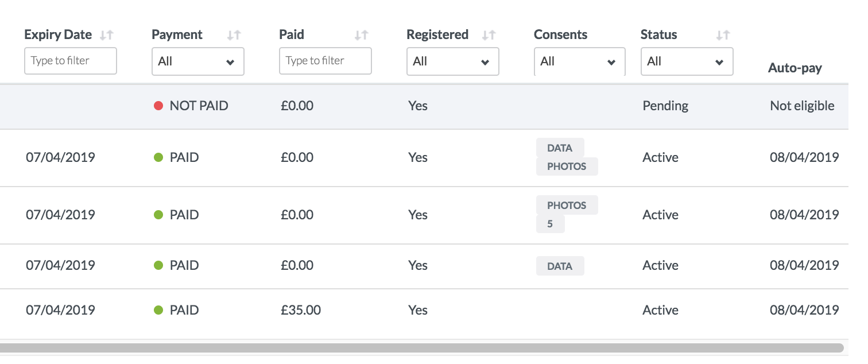The width and height of the screenshot is (868, 364).
Task: Select the Pending status row
Action: (x=665, y=106)
